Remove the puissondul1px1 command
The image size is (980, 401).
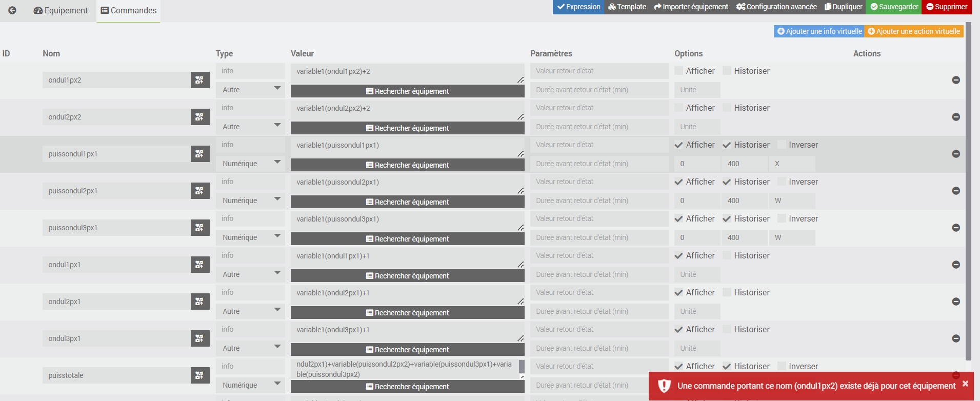coord(956,154)
